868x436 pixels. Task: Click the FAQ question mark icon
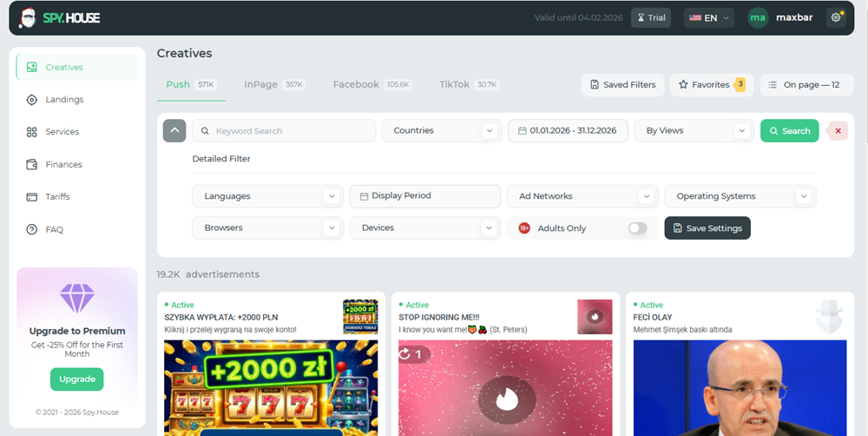click(32, 229)
